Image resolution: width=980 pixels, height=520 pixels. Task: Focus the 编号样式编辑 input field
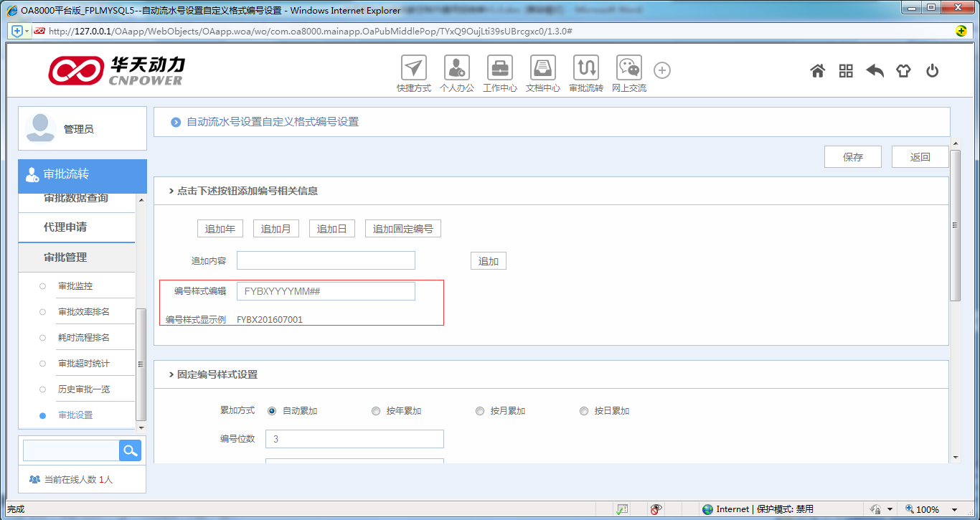click(326, 291)
